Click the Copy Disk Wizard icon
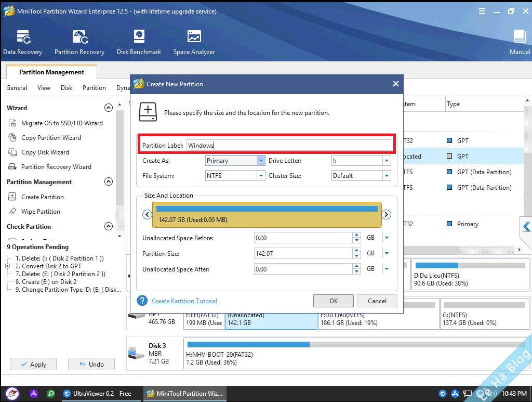 tap(12, 152)
